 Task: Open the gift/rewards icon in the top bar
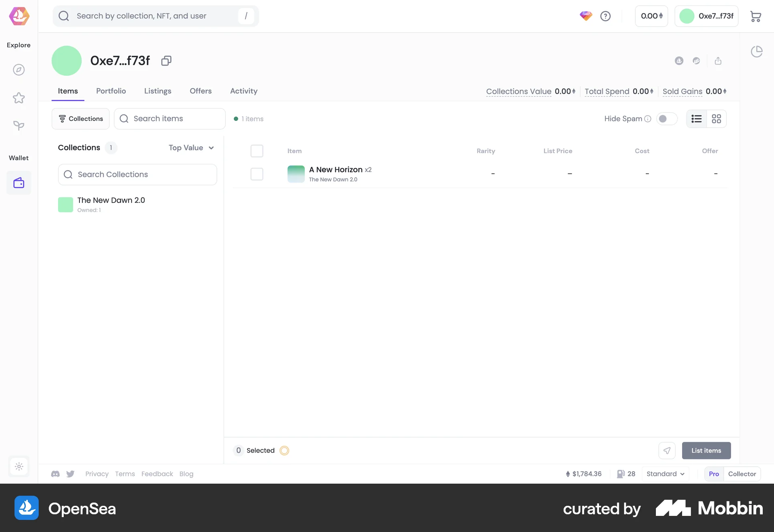[x=586, y=16]
